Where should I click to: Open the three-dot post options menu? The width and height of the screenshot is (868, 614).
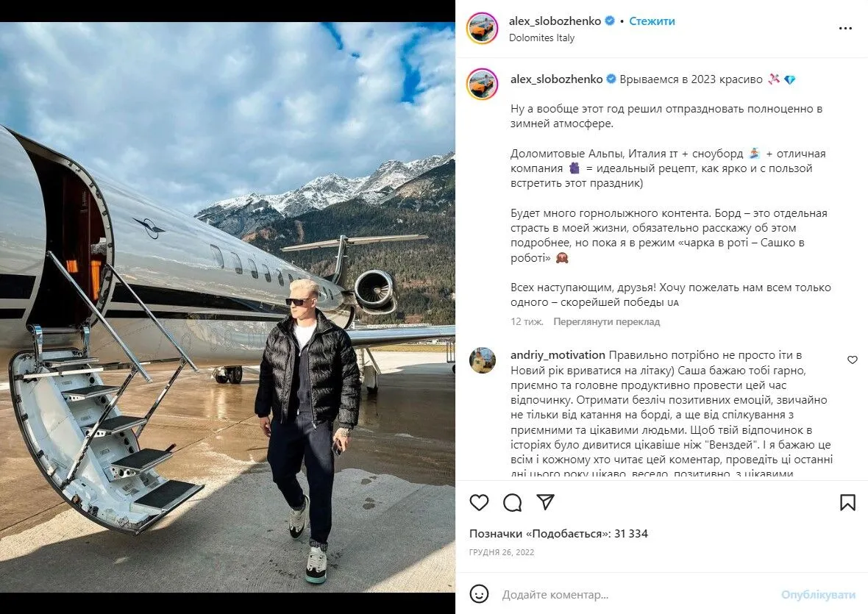click(x=845, y=29)
